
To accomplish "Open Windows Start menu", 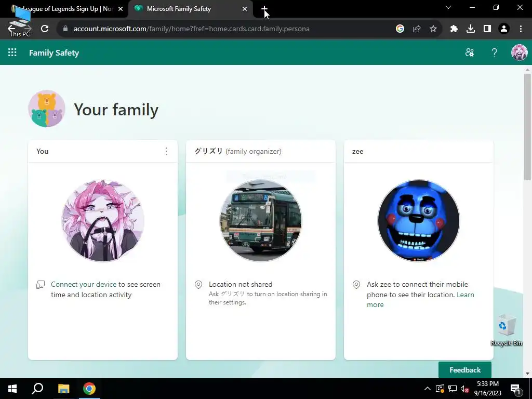I will (x=12, y=389).
